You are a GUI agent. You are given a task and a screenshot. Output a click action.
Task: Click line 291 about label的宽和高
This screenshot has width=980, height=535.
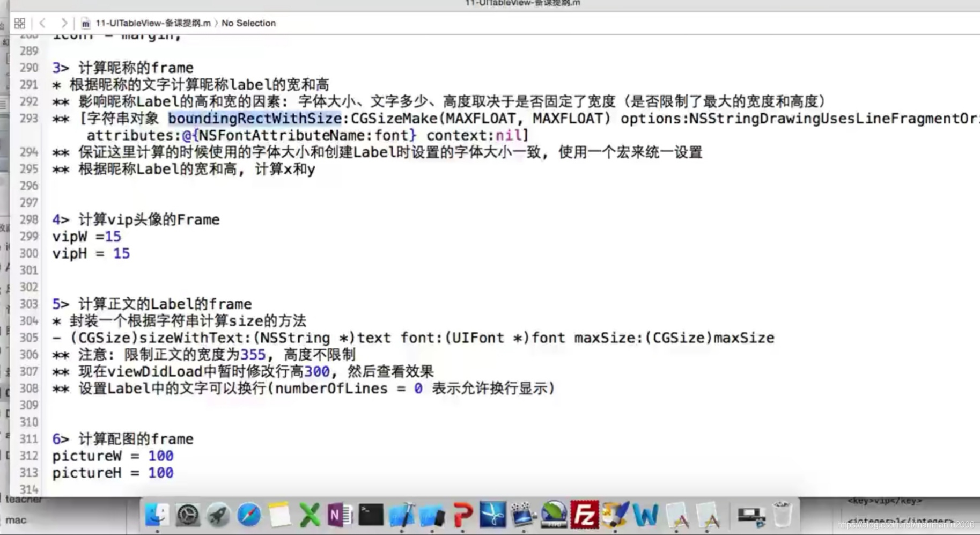pos(190,85)
